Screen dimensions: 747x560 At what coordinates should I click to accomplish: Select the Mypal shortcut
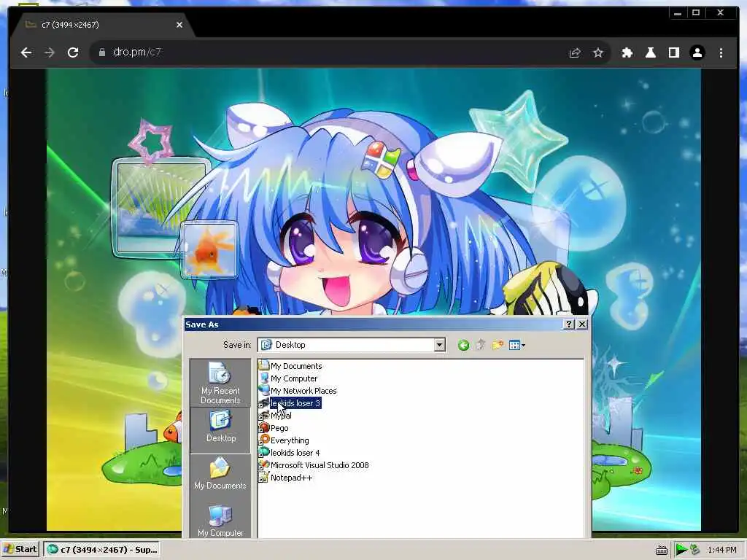pos(275,415)
